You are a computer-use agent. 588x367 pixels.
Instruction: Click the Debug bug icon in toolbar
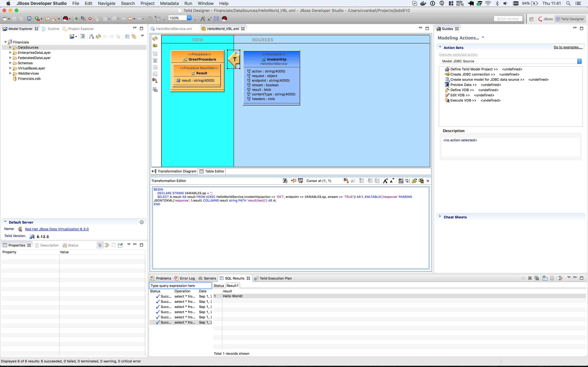[x=83, y=19]
